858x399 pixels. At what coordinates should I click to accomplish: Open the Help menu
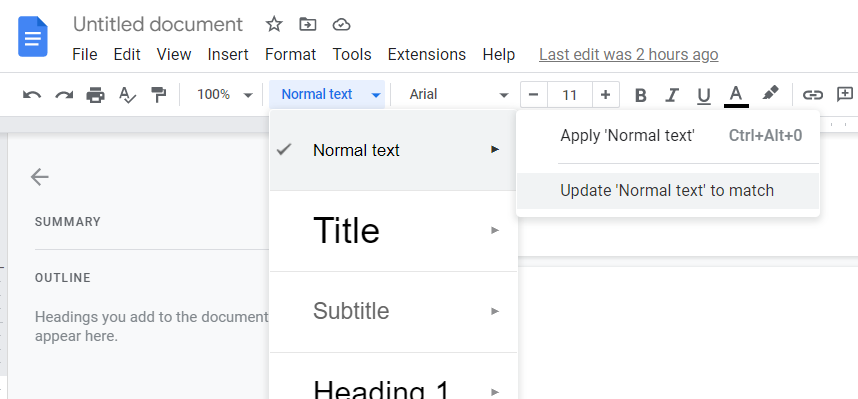pyautogui.click(x=498, y=55)
